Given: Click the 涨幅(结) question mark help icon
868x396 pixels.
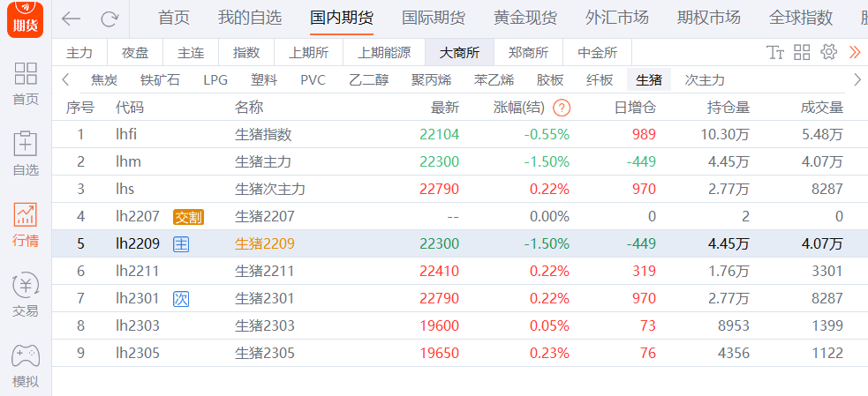Looking at the screenshot, I should coord(562,108).
